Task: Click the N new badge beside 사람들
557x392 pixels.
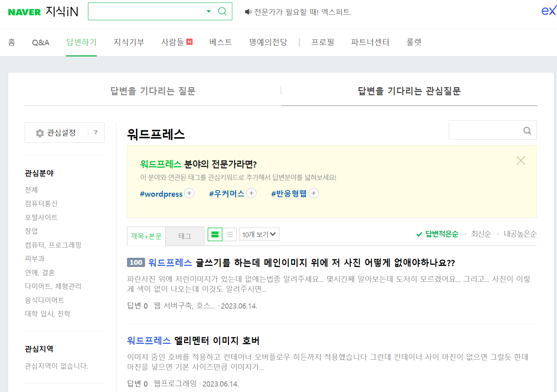Action: pyautogui.click(x=189, y=42)
